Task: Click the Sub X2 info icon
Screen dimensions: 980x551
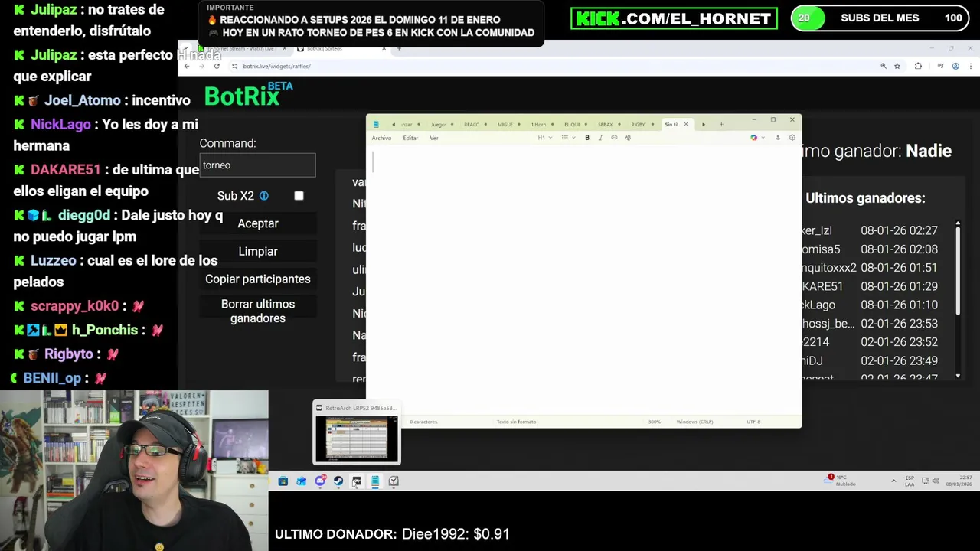Action: click(263, 196)
